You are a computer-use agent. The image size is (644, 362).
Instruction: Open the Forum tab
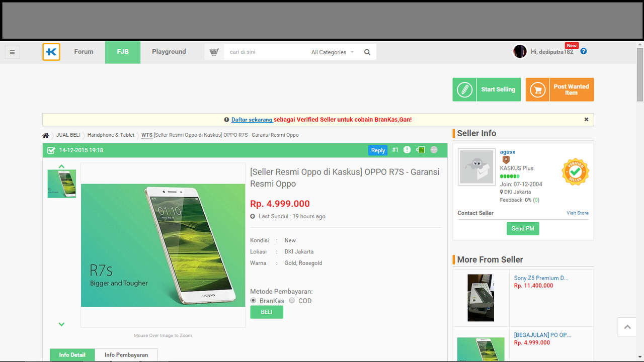click(84, 52)
